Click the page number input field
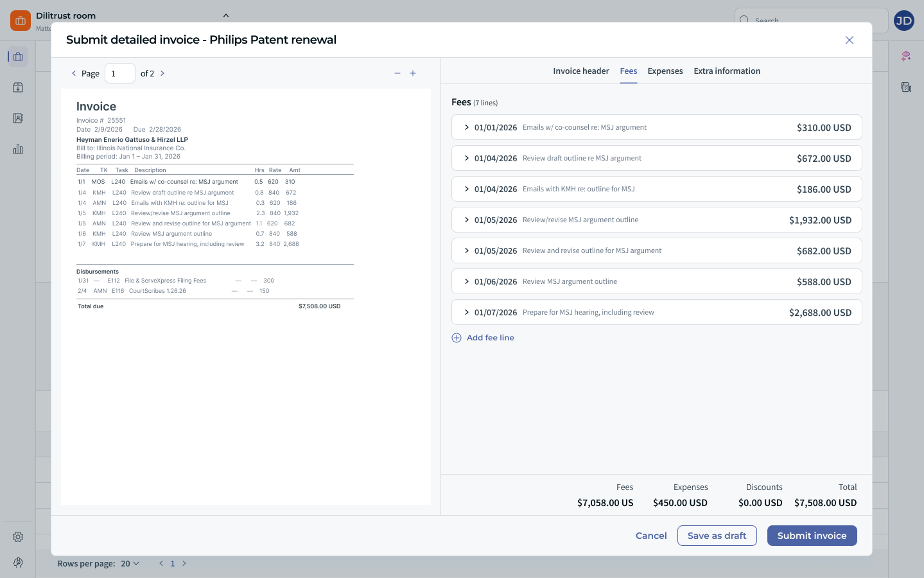The height and width of the screenshot is (578, 924). tap(120, 73)
